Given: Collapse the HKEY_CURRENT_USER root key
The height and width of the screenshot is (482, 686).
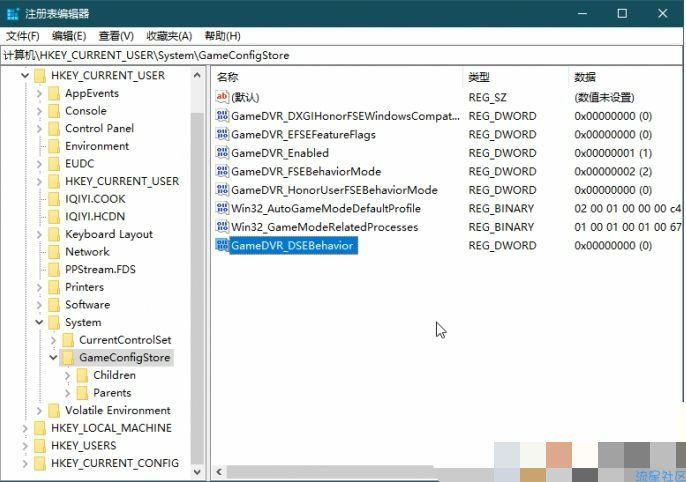Looking at the screenshot, I should pos(24,76).
